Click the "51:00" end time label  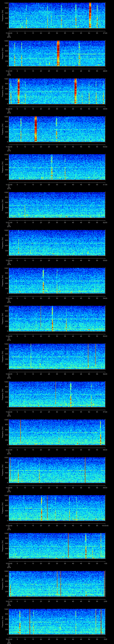pyautogui.click(x=105, y=184)
